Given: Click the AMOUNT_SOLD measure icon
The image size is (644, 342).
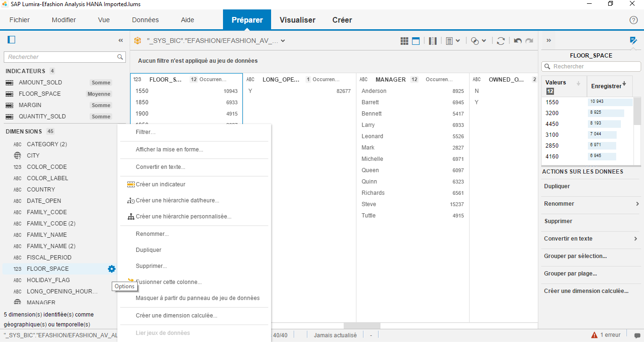Looking at the screenshot, I should point(9,83).
